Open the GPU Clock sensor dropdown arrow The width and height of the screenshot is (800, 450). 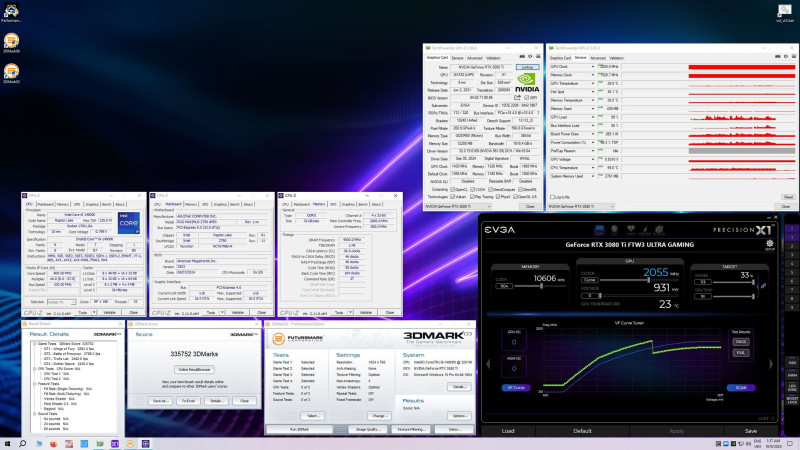click(593, 67)
